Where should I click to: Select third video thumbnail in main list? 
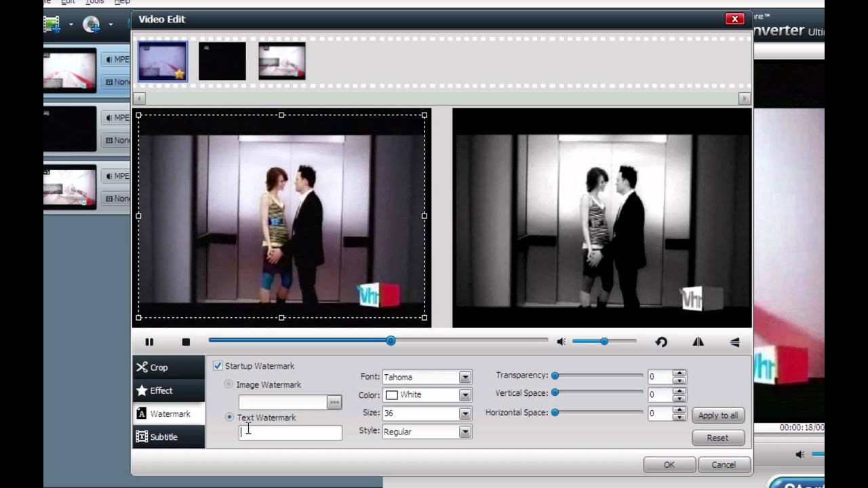tap(70, 186)
